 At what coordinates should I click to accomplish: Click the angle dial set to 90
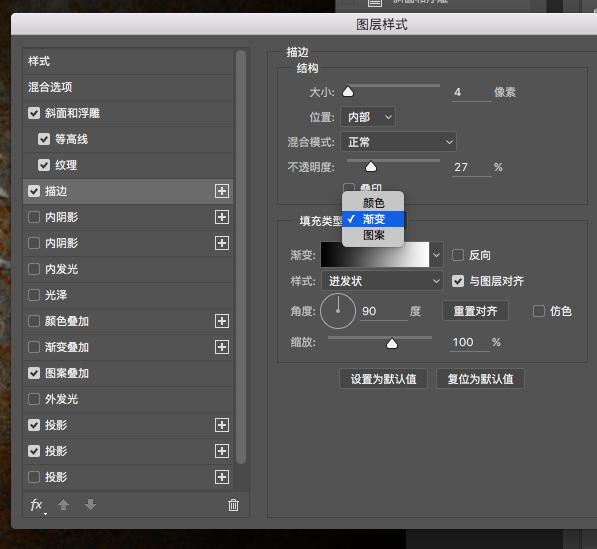(x=338, y=311)
